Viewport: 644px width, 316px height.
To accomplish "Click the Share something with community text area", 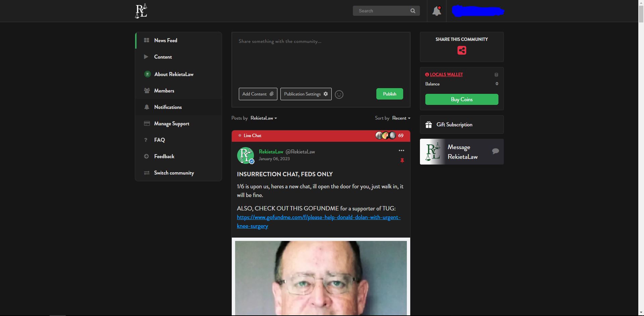I will click(x=321, y=59).
